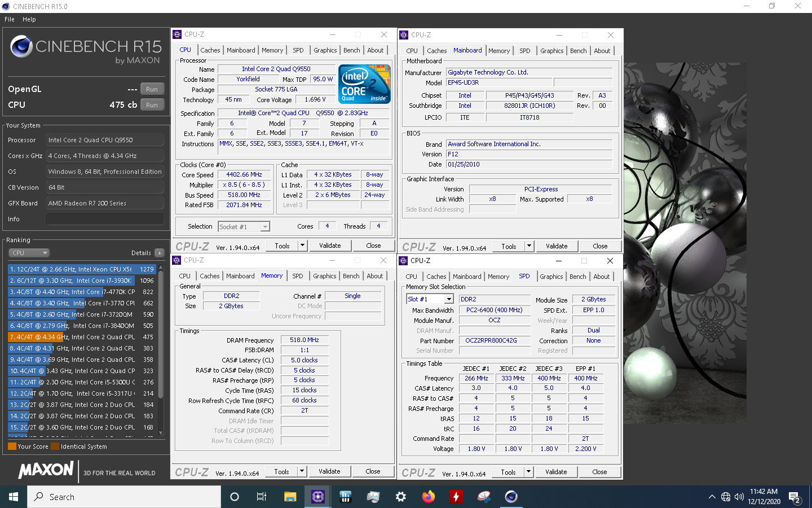Screen dimensions: 812x508
Task: Select ranking entry Xeon CPU 1279
Action: (x=82, y=269)
